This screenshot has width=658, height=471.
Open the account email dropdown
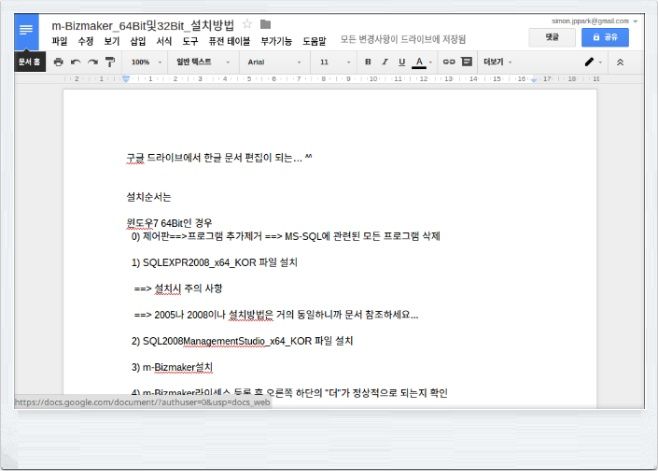594,21
